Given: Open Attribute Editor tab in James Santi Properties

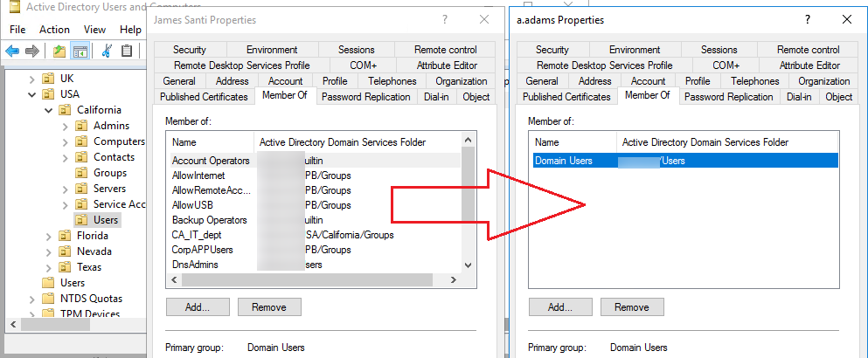Looking at the screenshot, I should click(447, 65).
